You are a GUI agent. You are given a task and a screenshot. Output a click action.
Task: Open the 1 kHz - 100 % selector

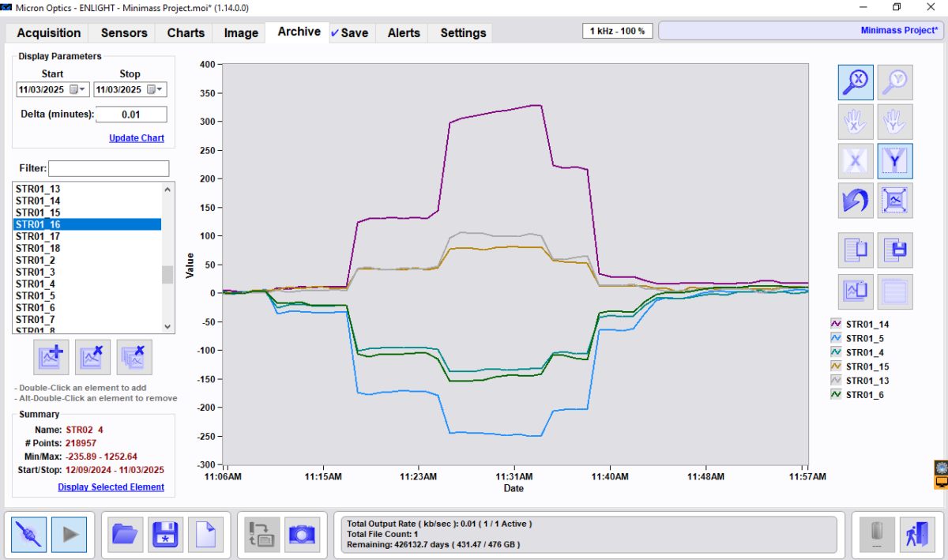[x=617, y=30]
